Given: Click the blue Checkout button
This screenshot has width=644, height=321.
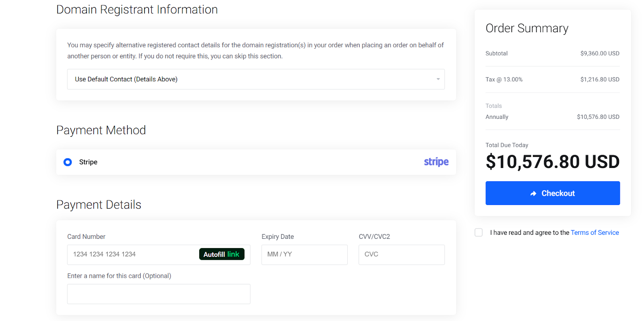Looking at the screenshot, I should tap(553, 193).
